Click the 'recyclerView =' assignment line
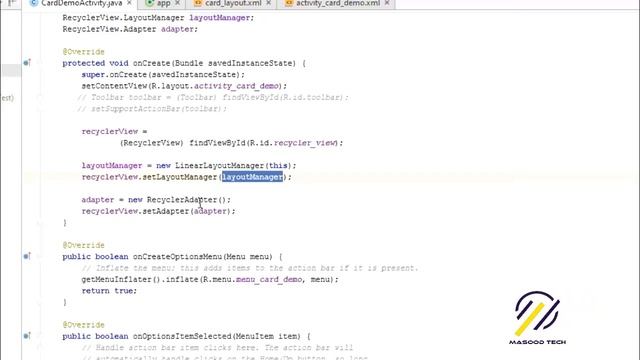The width and height of the screenshot is (640, 360). coord(114,131)
